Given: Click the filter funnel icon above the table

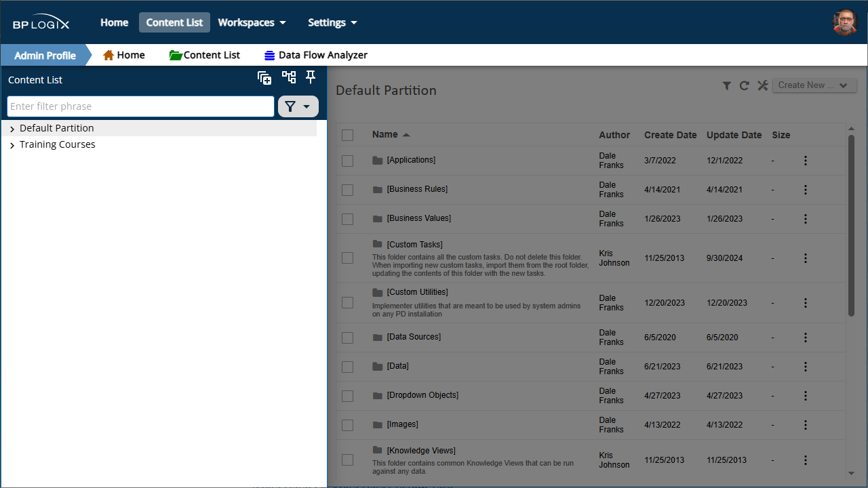Looking at the screenshot, I should pos(727,85).
